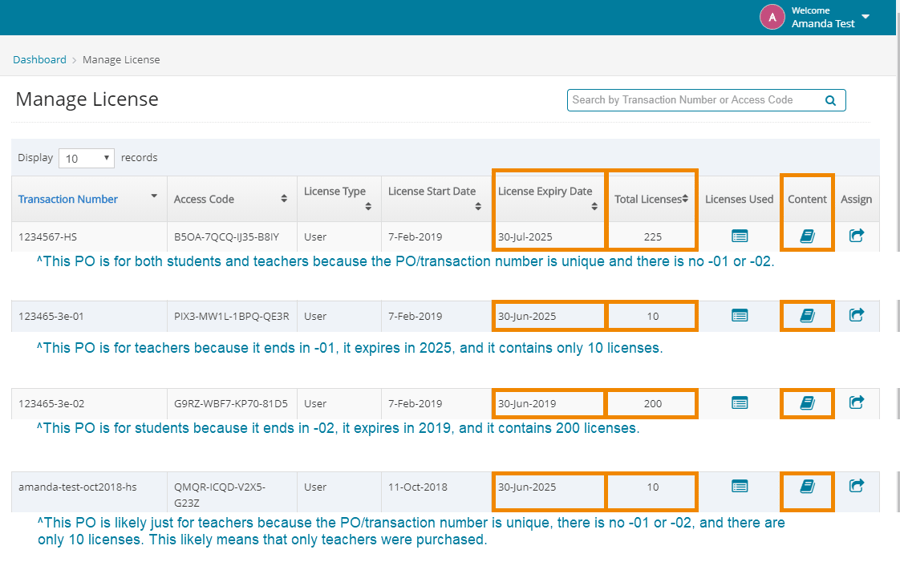Assign licenses for transaction 123465-3e-02
The width and height of the screenshot is (900, 570).
point(856,402)
